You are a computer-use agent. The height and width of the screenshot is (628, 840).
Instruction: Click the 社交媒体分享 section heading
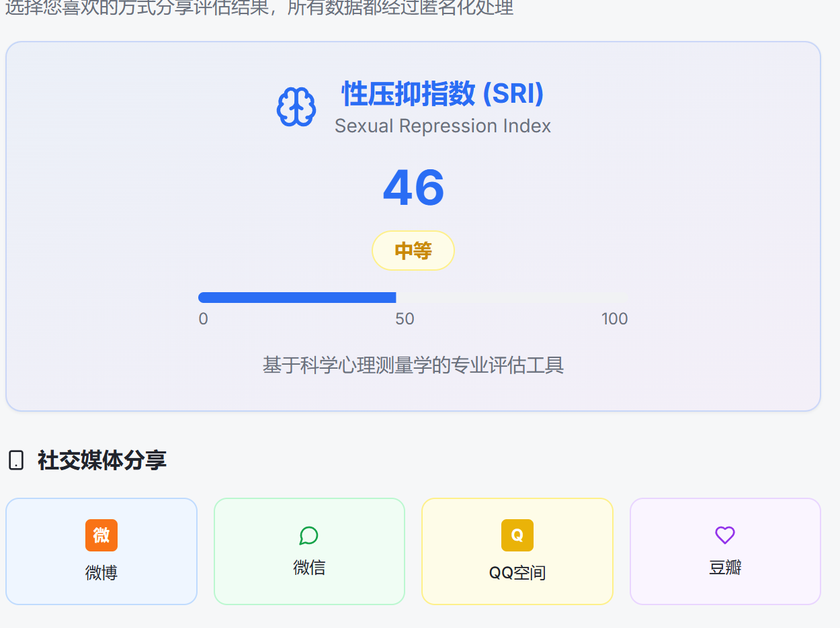point(102,461)
